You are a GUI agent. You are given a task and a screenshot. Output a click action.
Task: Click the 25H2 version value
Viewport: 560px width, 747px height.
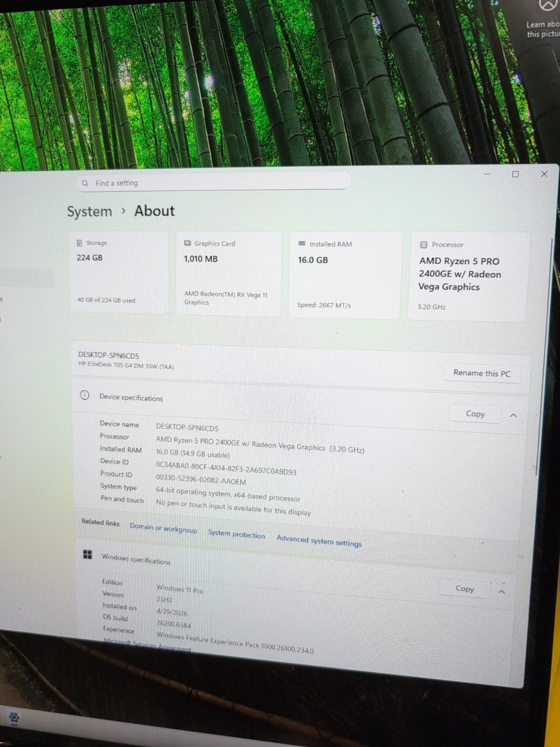coord(164,599)
